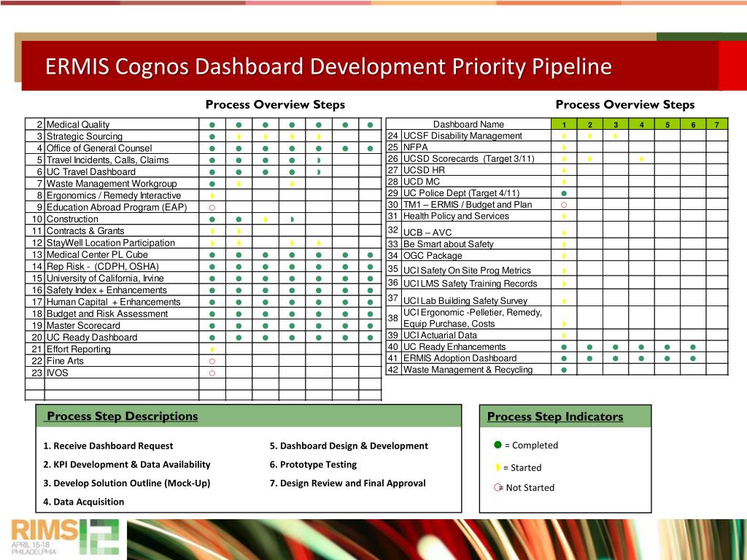747x560 pixels.
Task: Select the UC Ready Enhancements row name
Action: coord(454,346)
